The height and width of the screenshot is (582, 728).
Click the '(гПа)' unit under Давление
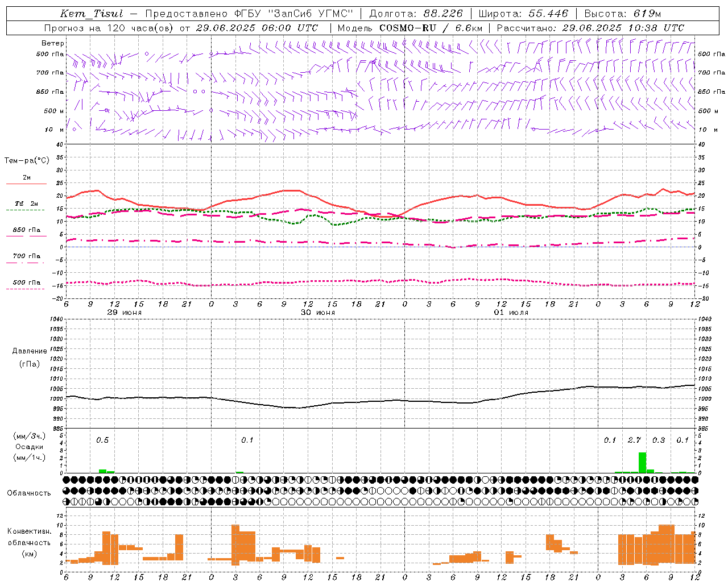coord(30,364)
